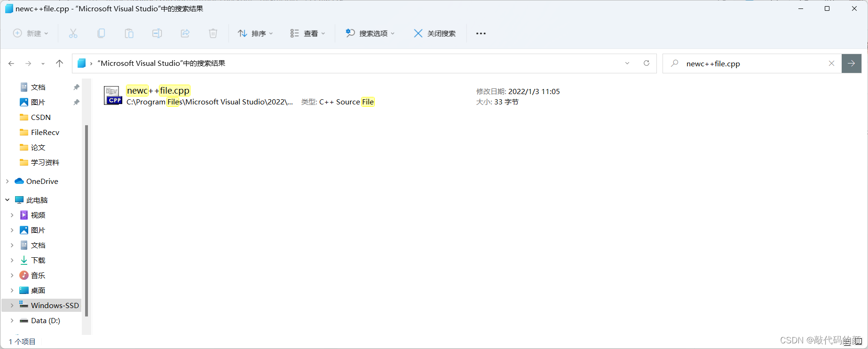The image size is (868, 349).
Task: Open pinned Documents (文档) in quick access
Action: 38,87
